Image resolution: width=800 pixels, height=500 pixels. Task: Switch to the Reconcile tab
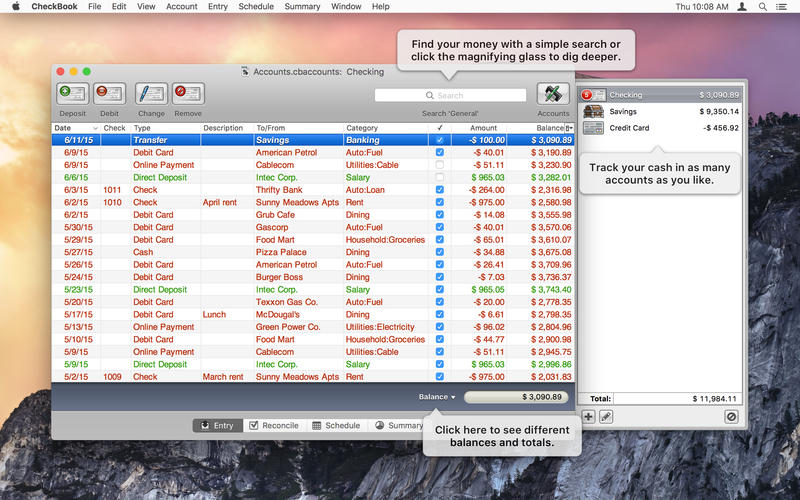click(273, 425)
